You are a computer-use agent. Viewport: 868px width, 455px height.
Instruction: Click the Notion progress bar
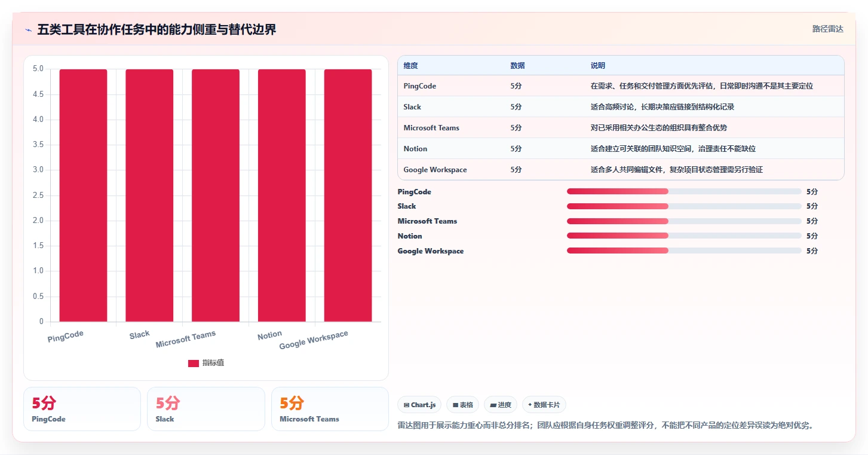684,236
